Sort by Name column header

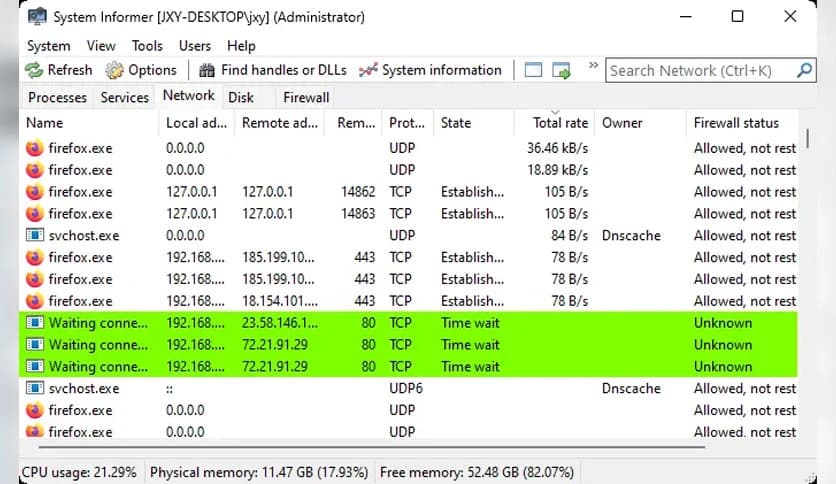click(89, 123)
